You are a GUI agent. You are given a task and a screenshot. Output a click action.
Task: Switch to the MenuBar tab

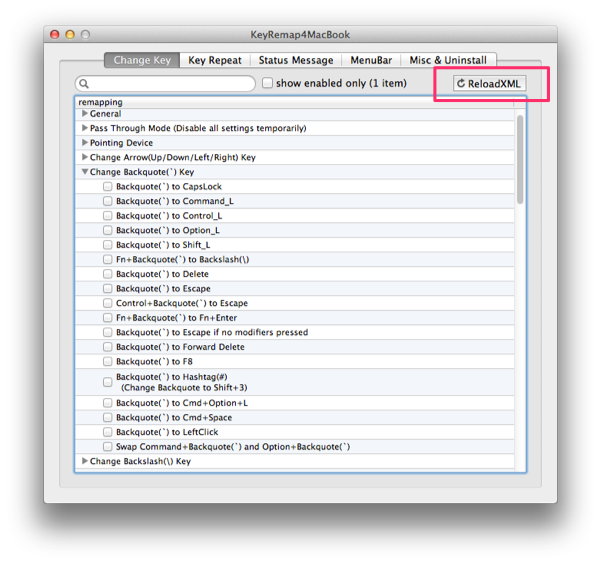[x=371, y=60]
